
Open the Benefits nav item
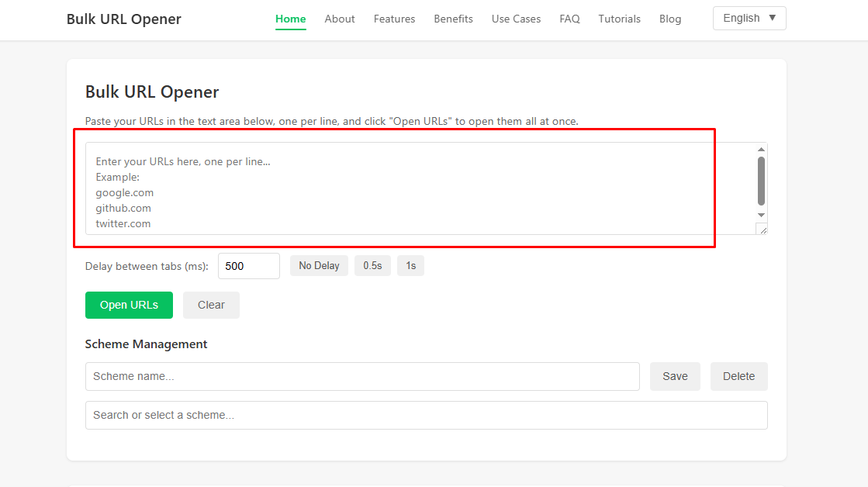pos(453,19)
